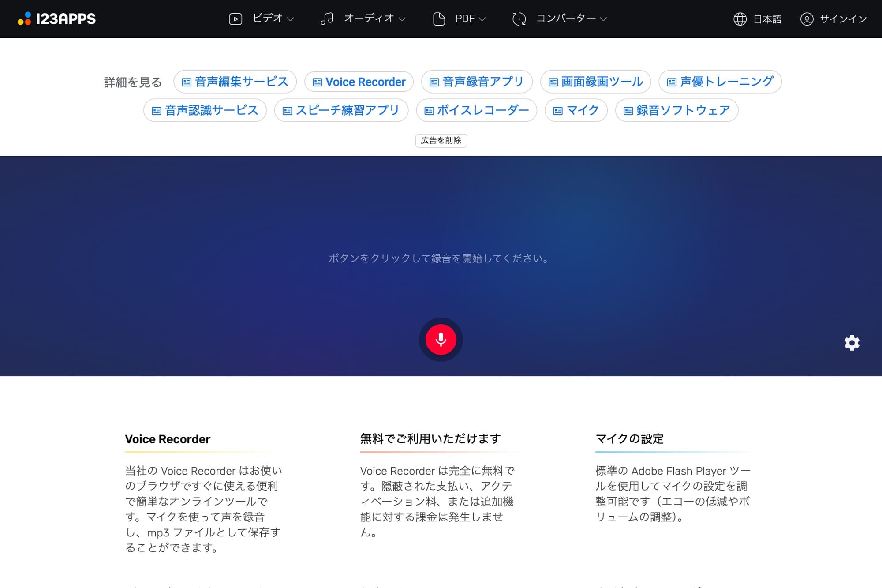Click the music note audio icon
The height and width of the screenshot is (588, 882).
(326, 19)
